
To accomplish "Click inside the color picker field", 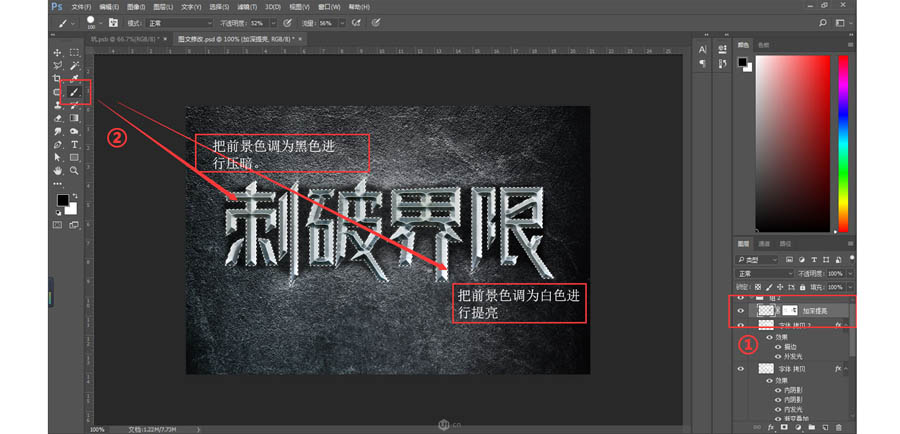I will click(793, 144).
